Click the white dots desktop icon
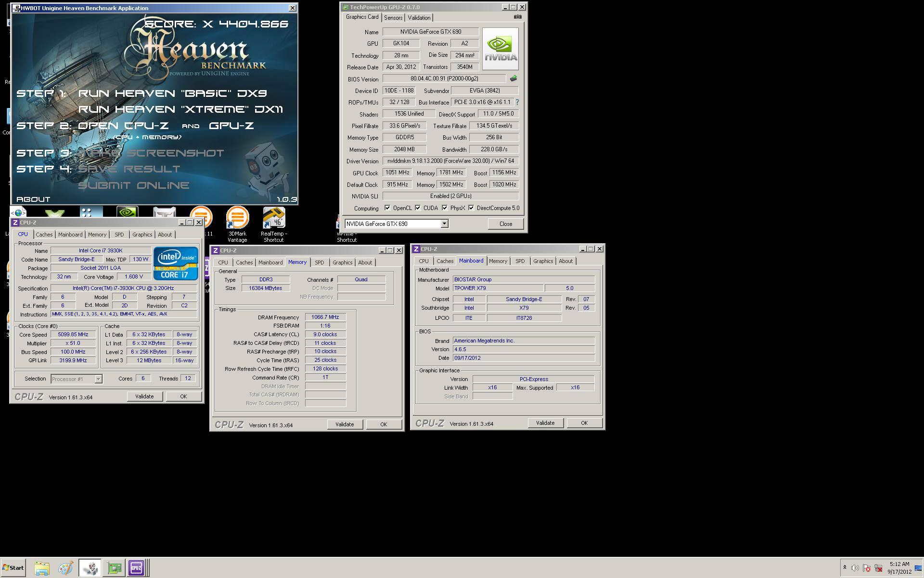 coord(90,212)
